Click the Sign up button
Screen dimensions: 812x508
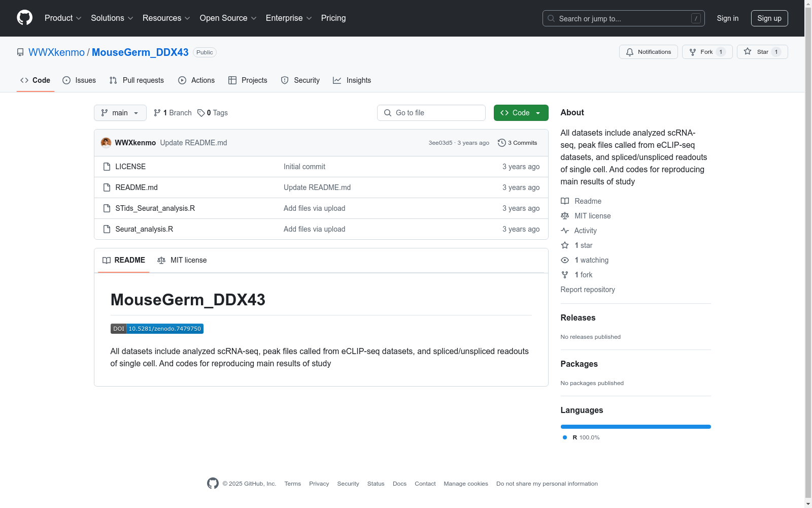pyautogui.click(x=769, y=18)
